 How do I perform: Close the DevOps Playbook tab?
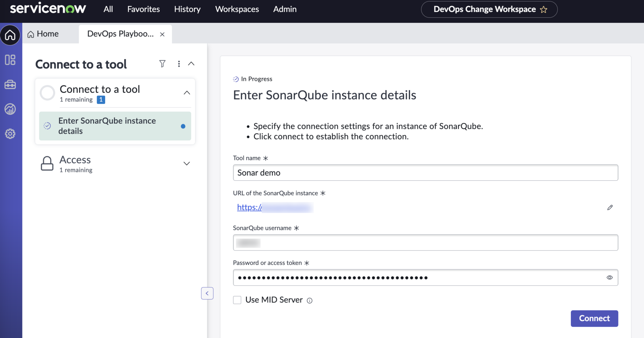click(x=162, y=34)
